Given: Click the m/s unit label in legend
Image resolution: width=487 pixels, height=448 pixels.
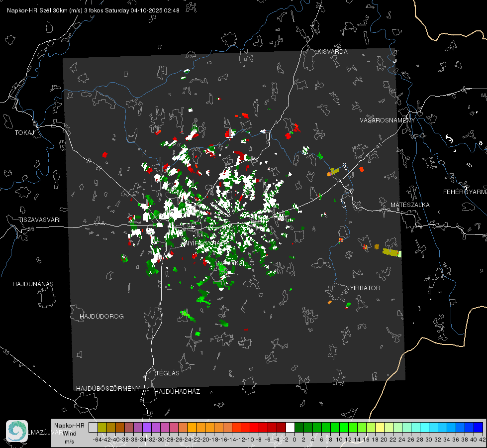Looking at the screenshot, I should click(69, 442).
